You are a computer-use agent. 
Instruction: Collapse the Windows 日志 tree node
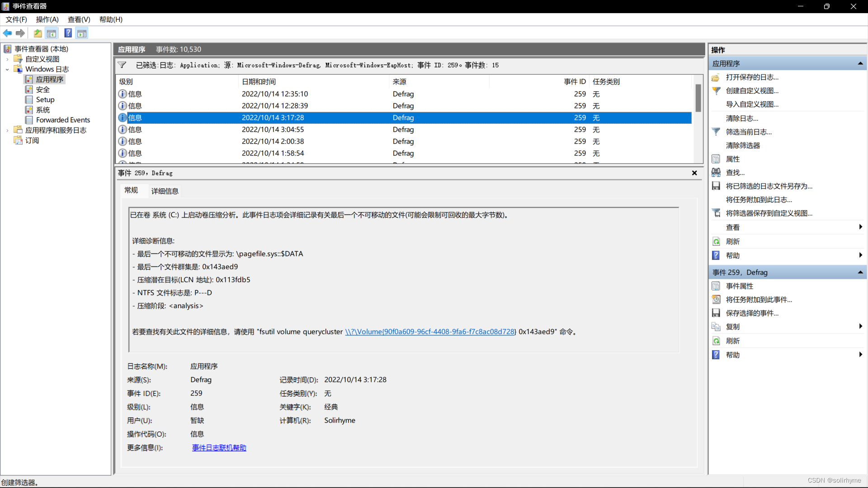click(x=7, y=70)
